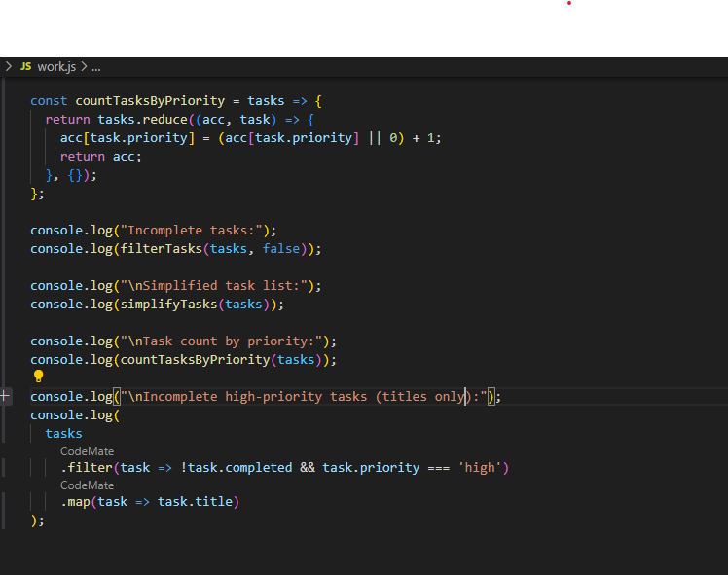This screenshot has width=728, height=575.
Task: Click task.title in map callback
Action: click(x=195, y=502)
